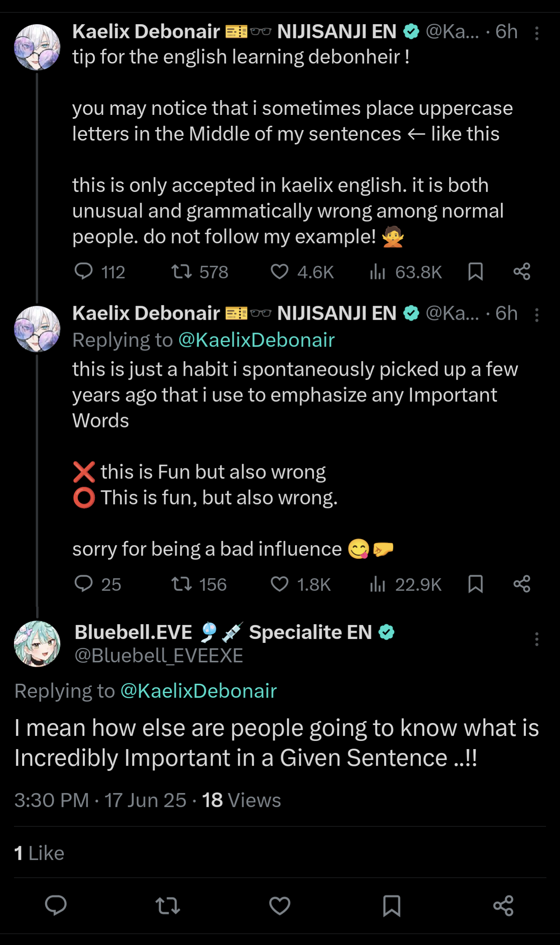This screenshot has width=560, height=945.
Task: Open @KaelixDebonair link in Bluebell's reply
Action: 198,691
